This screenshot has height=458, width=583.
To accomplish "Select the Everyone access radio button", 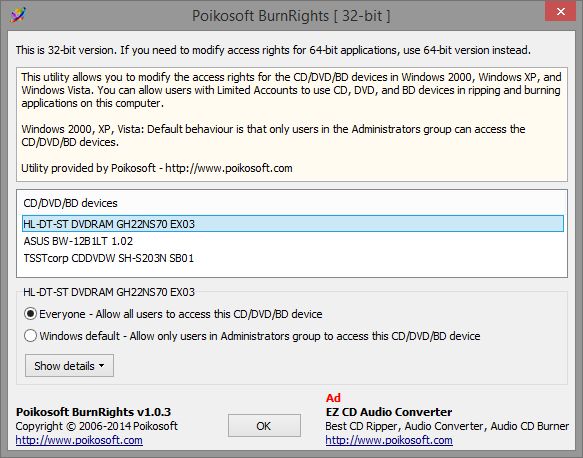I will pyautogui.click(x=30, y=314).
